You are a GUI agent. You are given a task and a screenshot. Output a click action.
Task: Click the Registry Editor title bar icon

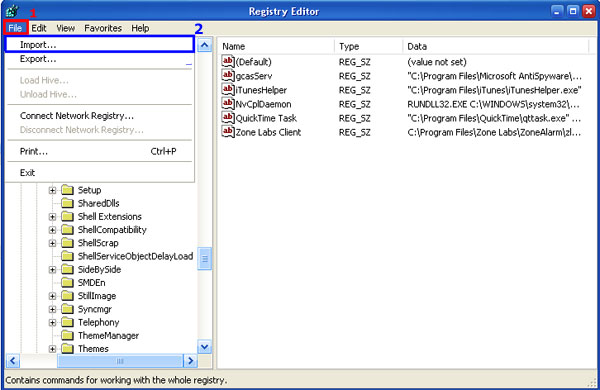(13, 11)
